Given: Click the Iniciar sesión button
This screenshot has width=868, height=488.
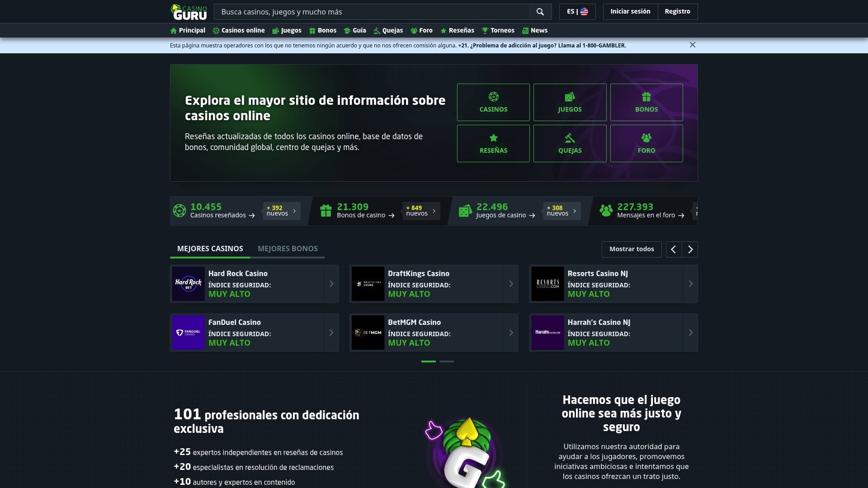Looking at the screenshot, I should click(630, 12).
